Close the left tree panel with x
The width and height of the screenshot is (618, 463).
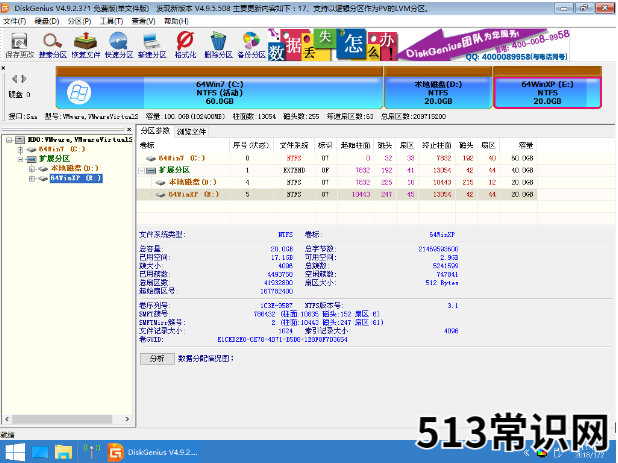pos(129,129)
